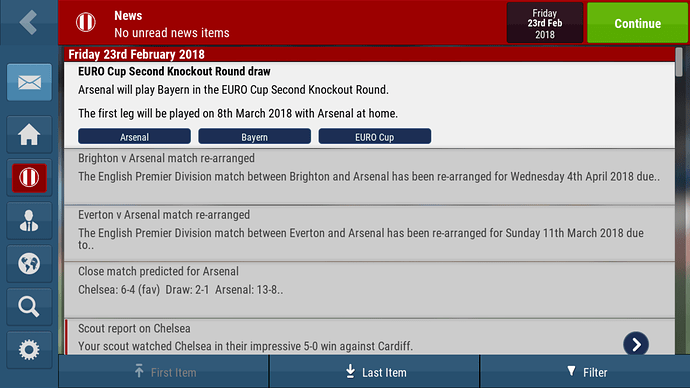Open the search magnifier icon
Viewport: 690px width, 388px height.
29,307
